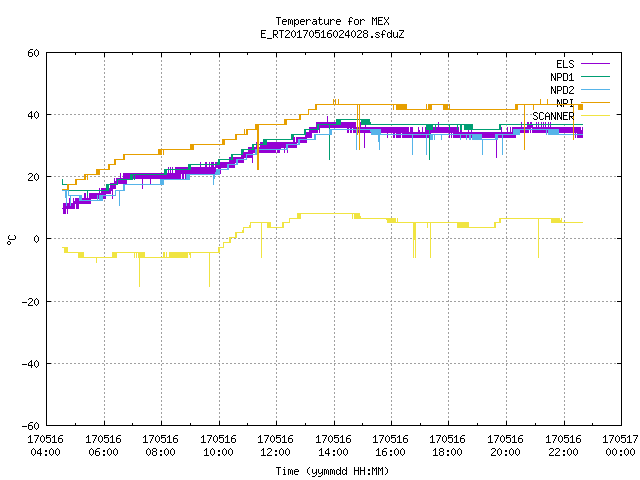The image size is (640, 480).
Task: Click the ELS legend label
Action: [x=565, y=64]
